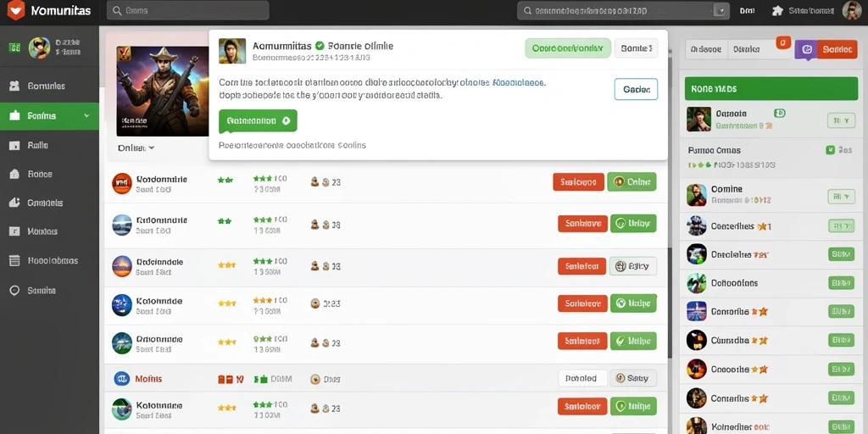The image size is (868, 434).
Task: Click the Gmandols sidebar icon
Action: tap(15, 203)
